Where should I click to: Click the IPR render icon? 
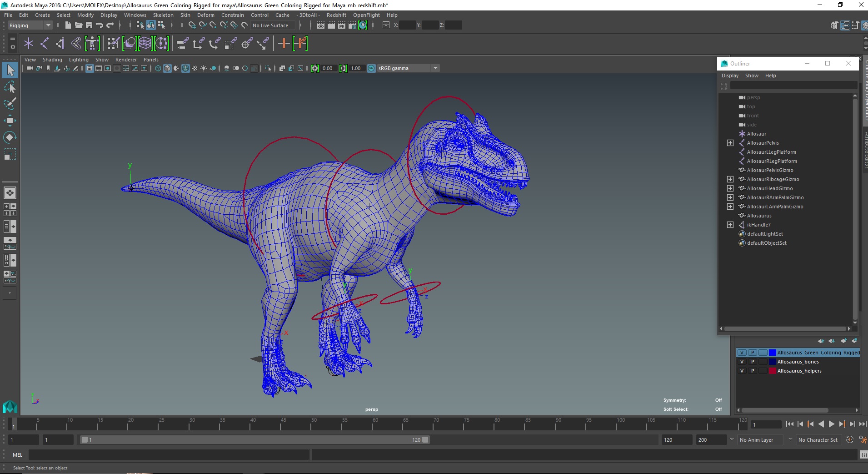click(342, 25)
